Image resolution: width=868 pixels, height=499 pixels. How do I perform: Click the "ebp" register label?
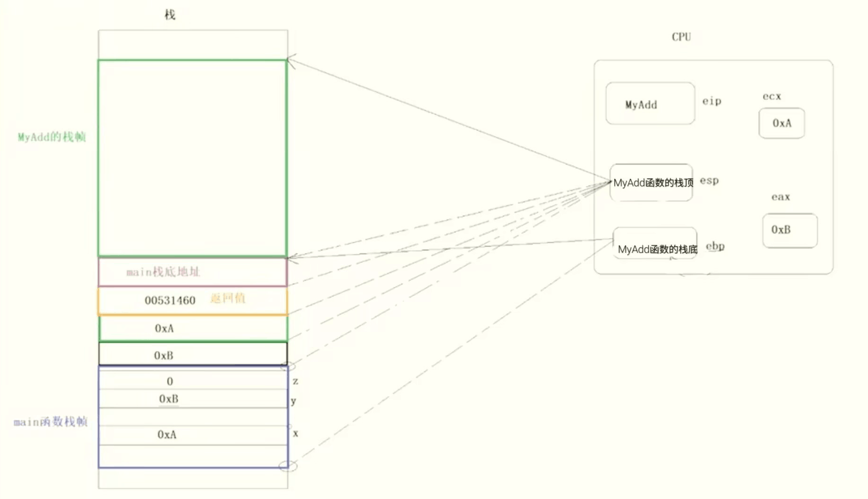coord(715,246)
